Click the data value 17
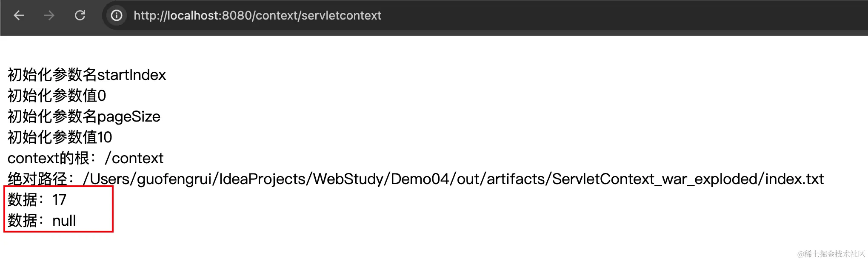The width and height of the screenshot is (868, 261). pyautogui.click(x=59, y=200)
